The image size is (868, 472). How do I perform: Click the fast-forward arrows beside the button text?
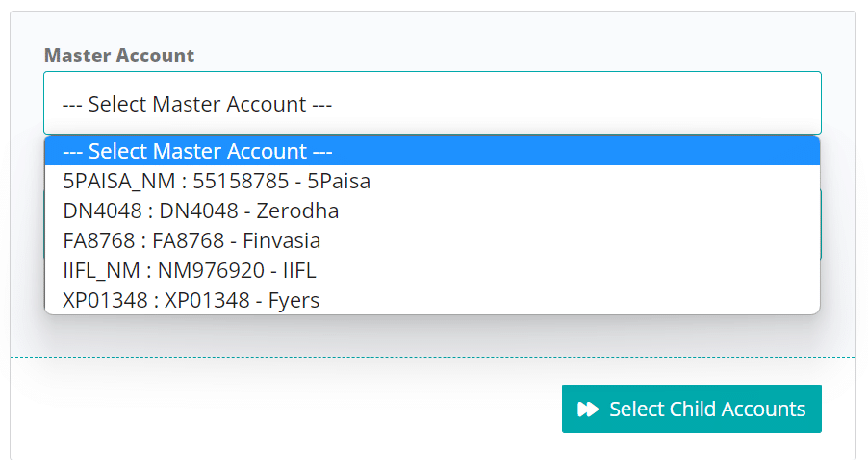tap(587, 409)
